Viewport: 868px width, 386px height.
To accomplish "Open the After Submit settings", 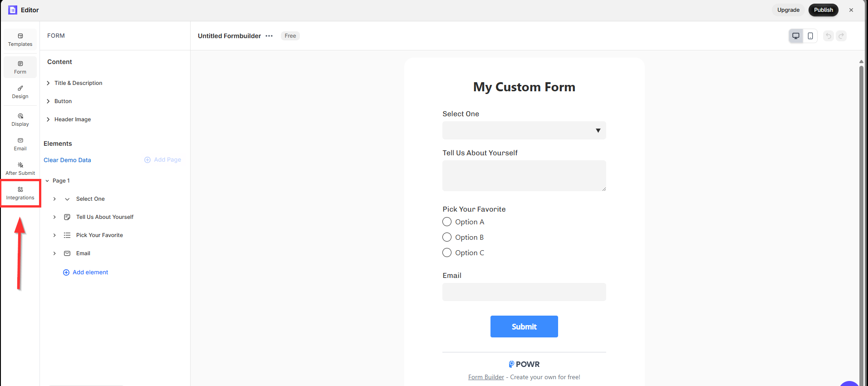I will 20,169.
